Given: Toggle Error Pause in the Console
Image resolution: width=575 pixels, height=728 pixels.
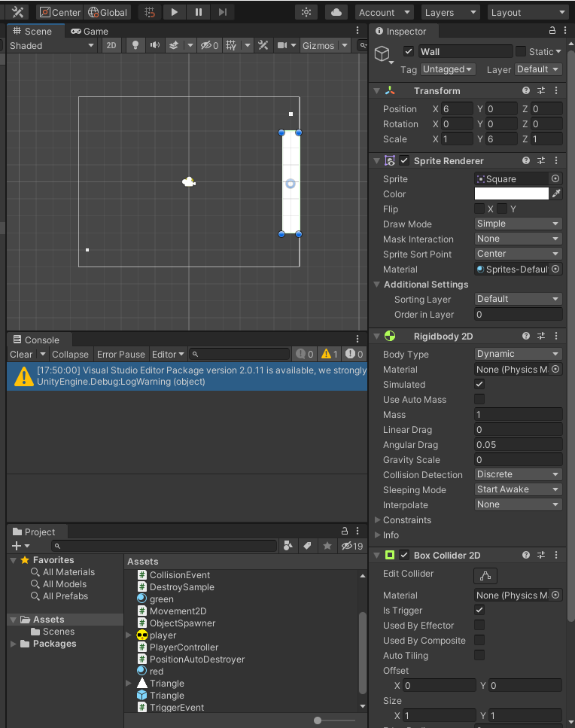Looking at the screenshot, I should (120, 355).
